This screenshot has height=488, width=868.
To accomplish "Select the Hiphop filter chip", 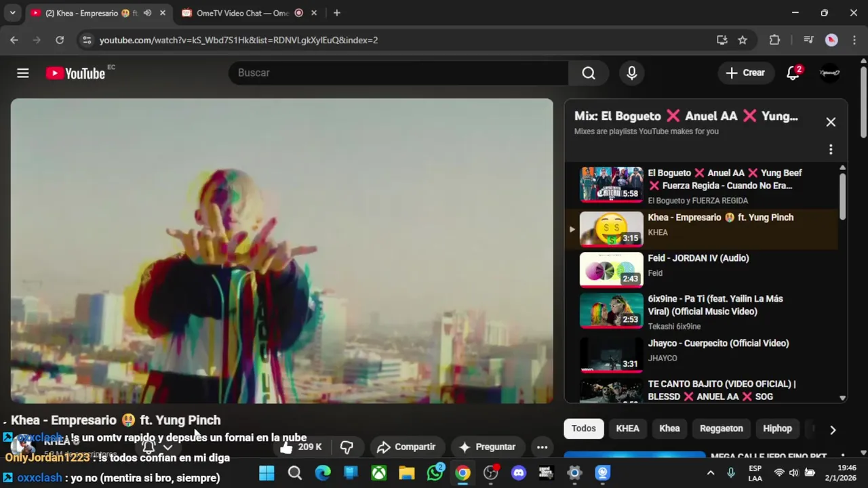I will (x=777, y=428).
